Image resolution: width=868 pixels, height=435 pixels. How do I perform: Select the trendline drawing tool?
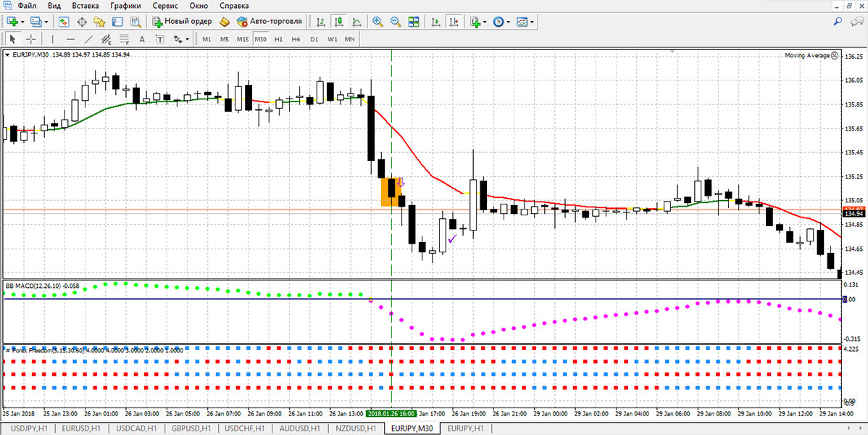tap(89, 39)
